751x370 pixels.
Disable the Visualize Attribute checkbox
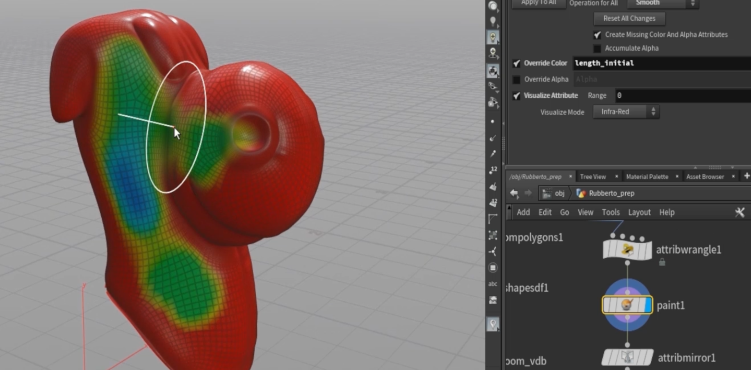(516, 96)
